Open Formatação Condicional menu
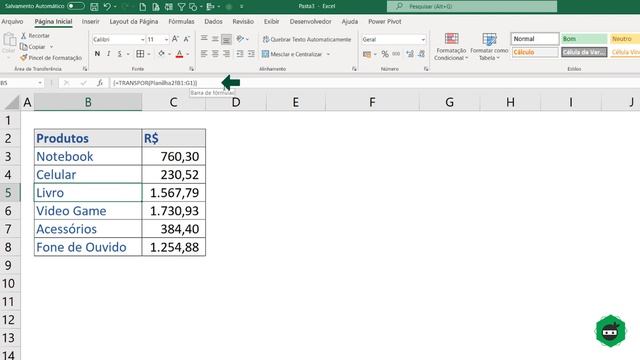640x360 pixels. (451, 47)
